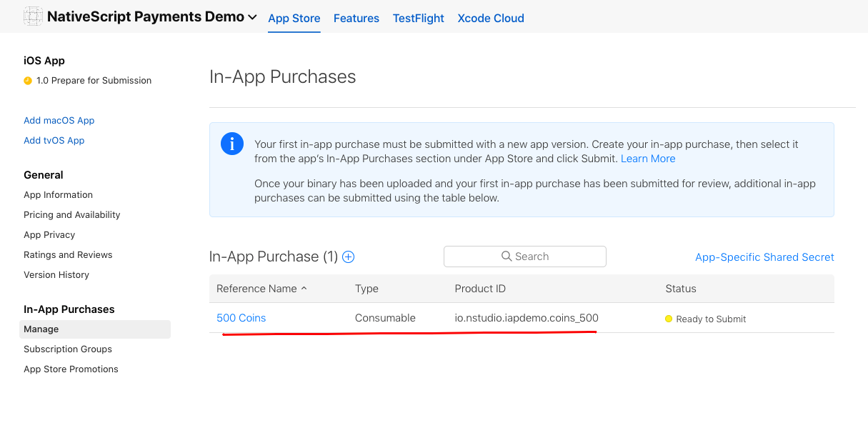Add a new in-app purchase with plus icon

coord(349,257)
